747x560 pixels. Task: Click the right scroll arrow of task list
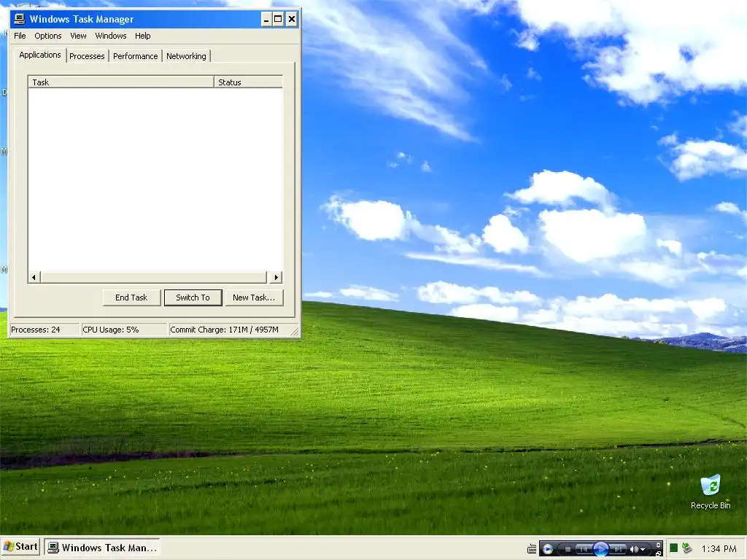pos(276,277)
